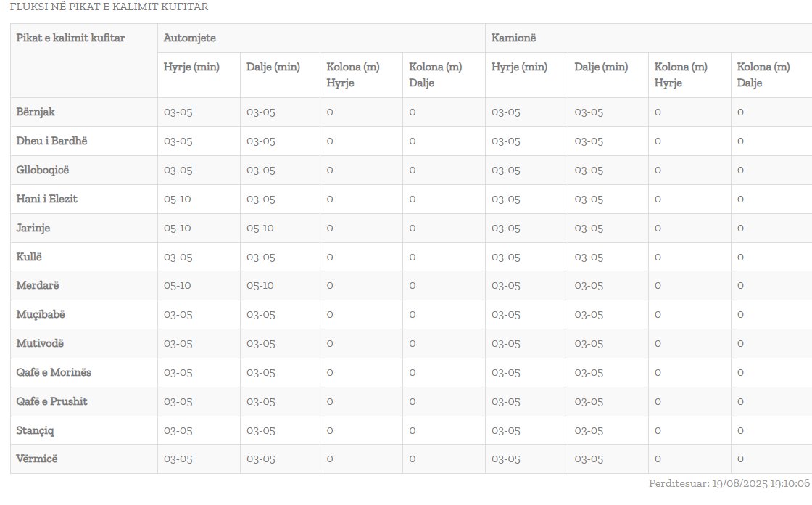Click the Pikat e kalimit kufitar header

point(70,38)
